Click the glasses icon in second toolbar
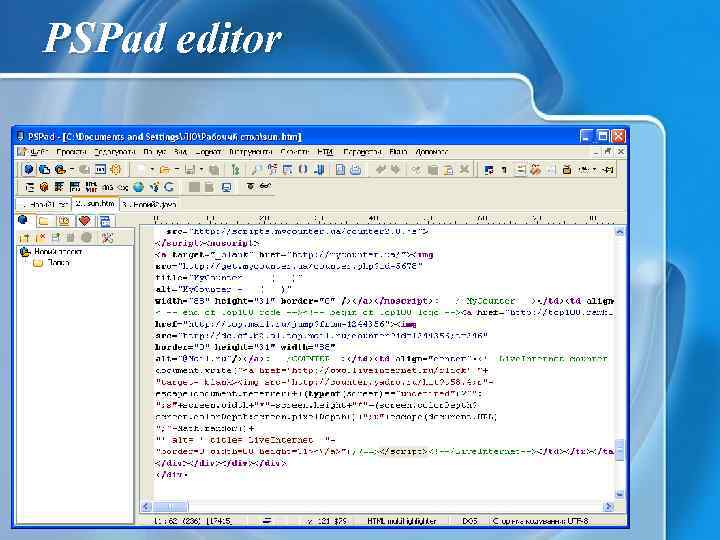This screenshot has width=720, height=540. tap(265, 186)
